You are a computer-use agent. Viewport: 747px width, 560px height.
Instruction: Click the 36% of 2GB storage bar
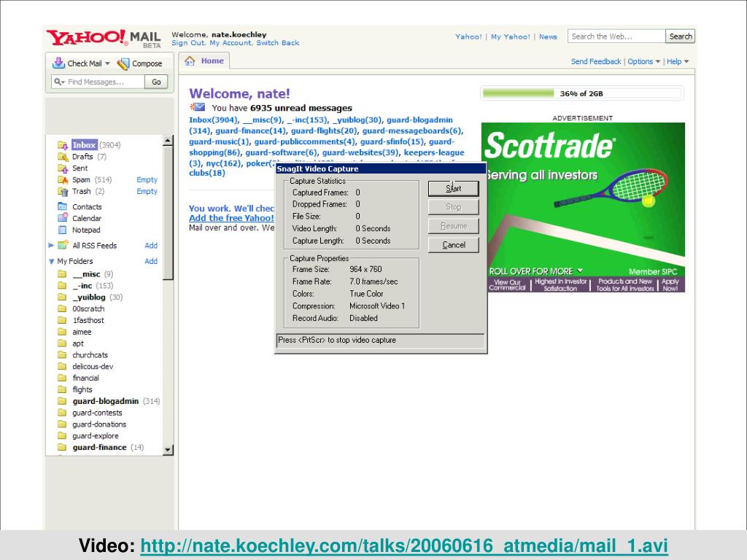click(582, 93)
